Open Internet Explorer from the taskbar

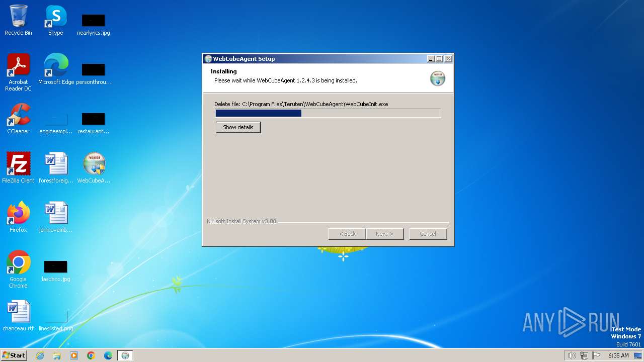(x=40, y=355)
